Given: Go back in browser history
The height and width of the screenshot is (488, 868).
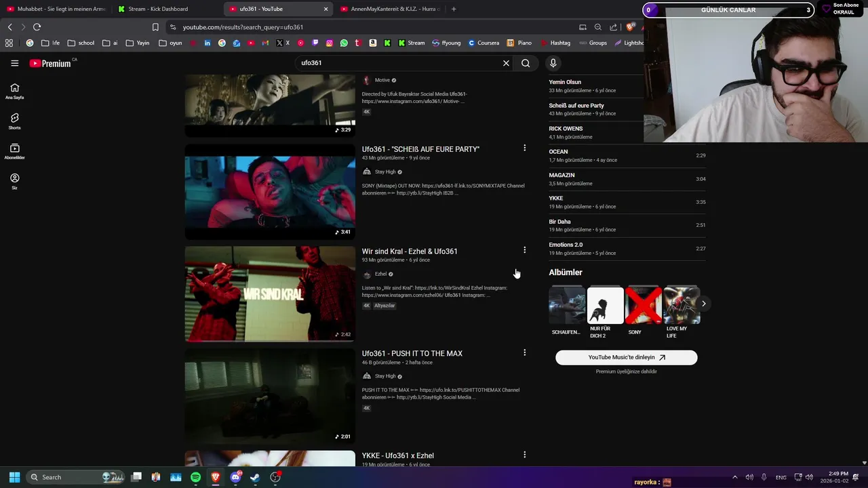Looking at the screenshot, I should 9,27.
